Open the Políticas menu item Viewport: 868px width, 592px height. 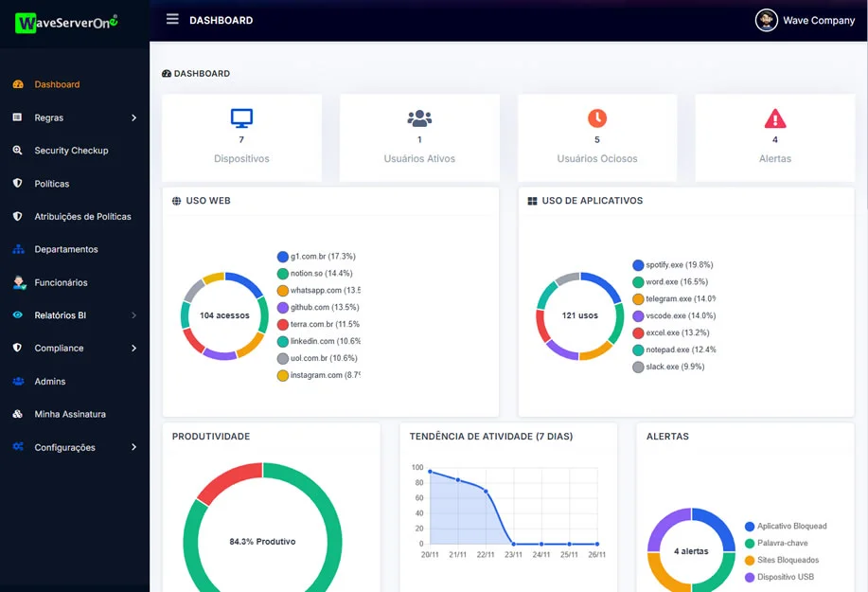[x=52, y=184]
